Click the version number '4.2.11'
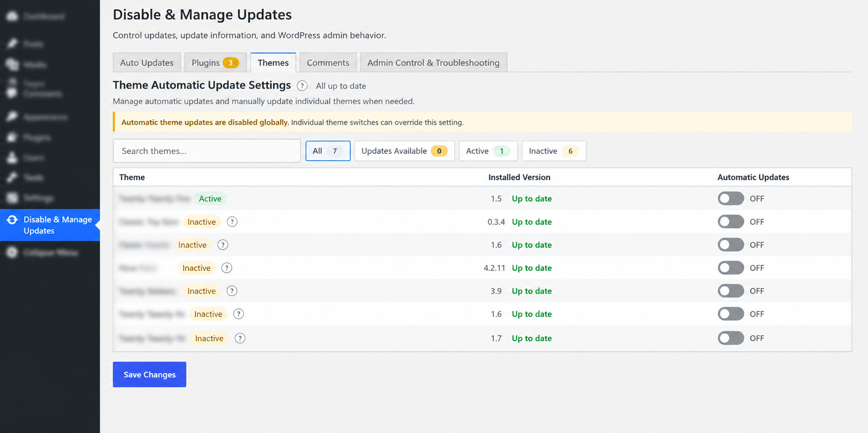868x433 pixels. click(x=494, y=268)
